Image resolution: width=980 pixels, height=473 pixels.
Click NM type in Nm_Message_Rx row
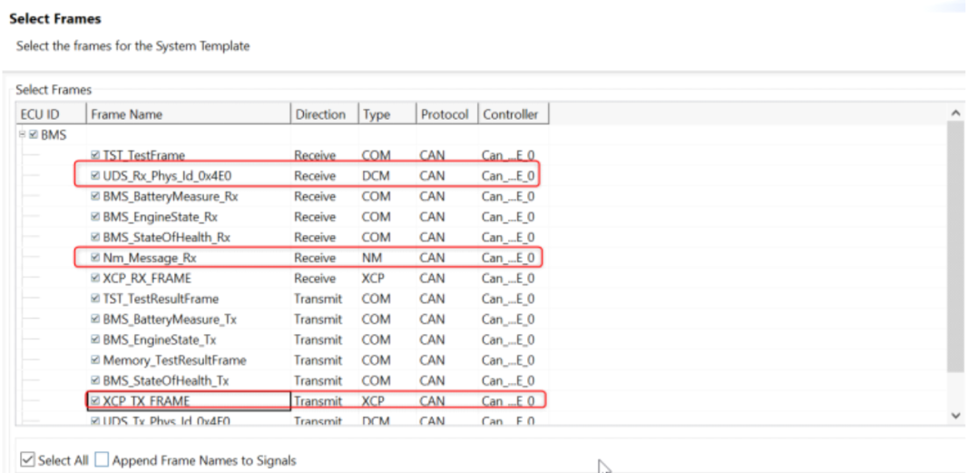point(372,258)
